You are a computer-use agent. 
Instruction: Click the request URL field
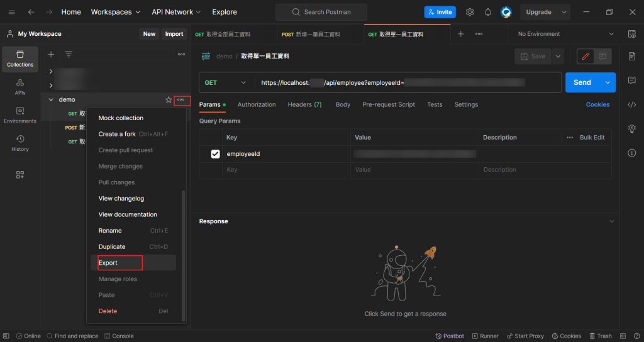[x=408, y=82]
